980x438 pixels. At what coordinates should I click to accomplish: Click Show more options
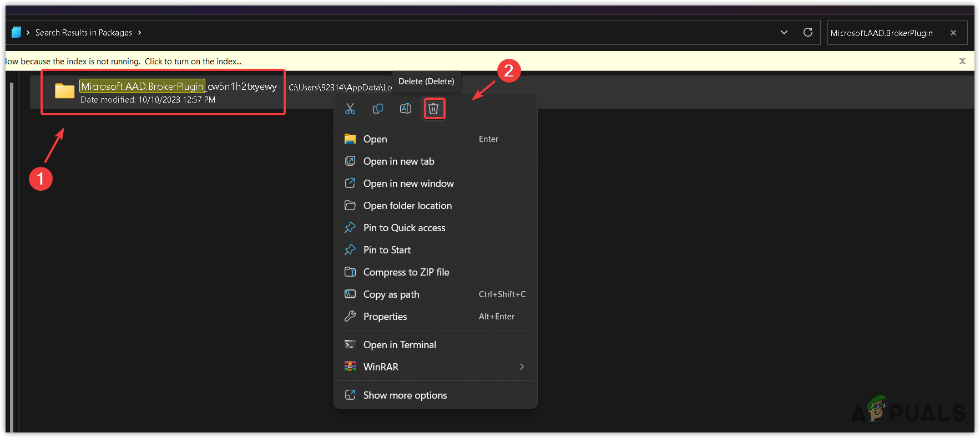click(436, 395)
